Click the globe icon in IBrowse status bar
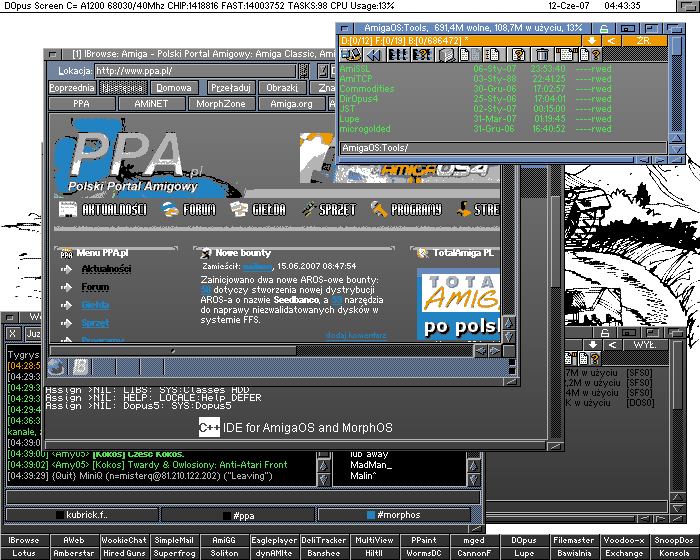Image resolution: width=700 pixels, height=560 pixels. (56, 367)
